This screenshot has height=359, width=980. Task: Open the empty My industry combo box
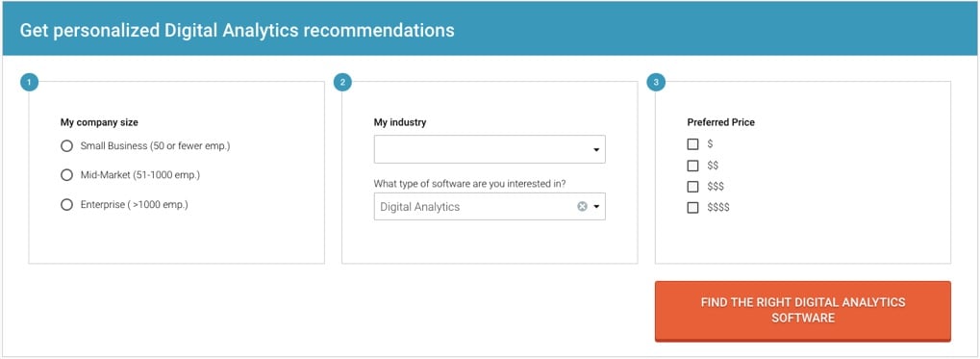pyautogui.click(x=490, y=149)
